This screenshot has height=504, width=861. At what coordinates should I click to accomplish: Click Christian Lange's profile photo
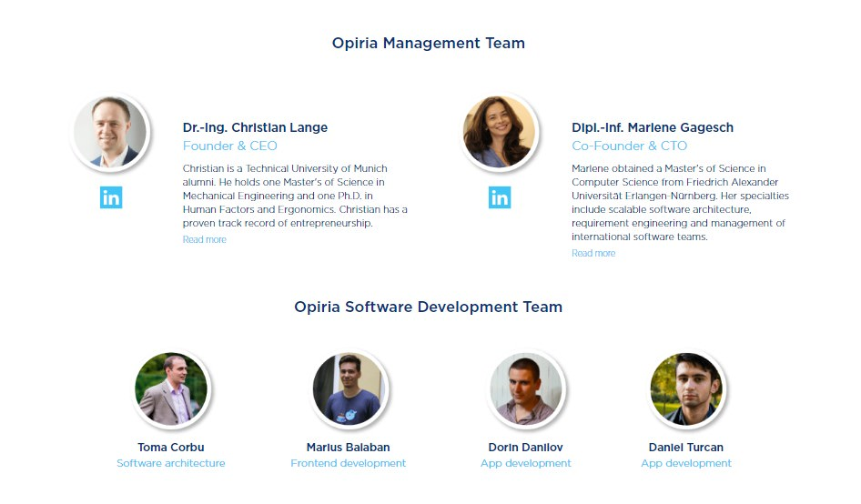coord(110,132)
